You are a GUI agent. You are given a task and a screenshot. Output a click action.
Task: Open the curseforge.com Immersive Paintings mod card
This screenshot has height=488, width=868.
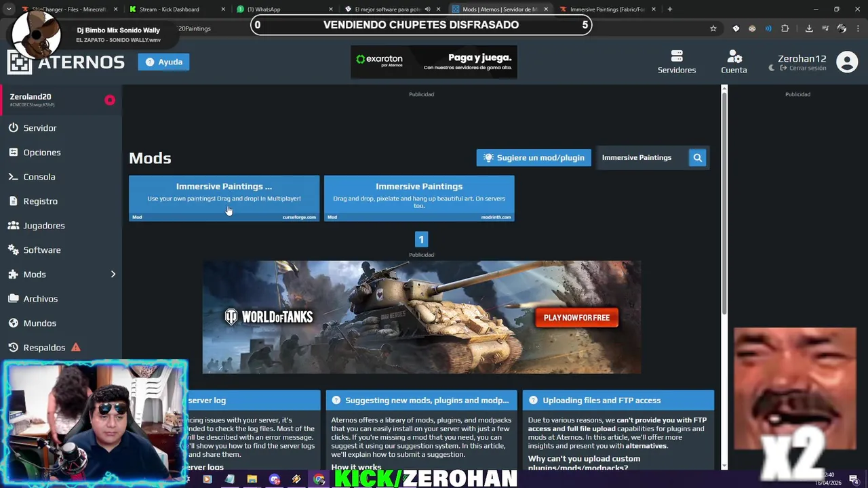click(x=224, y=198)
